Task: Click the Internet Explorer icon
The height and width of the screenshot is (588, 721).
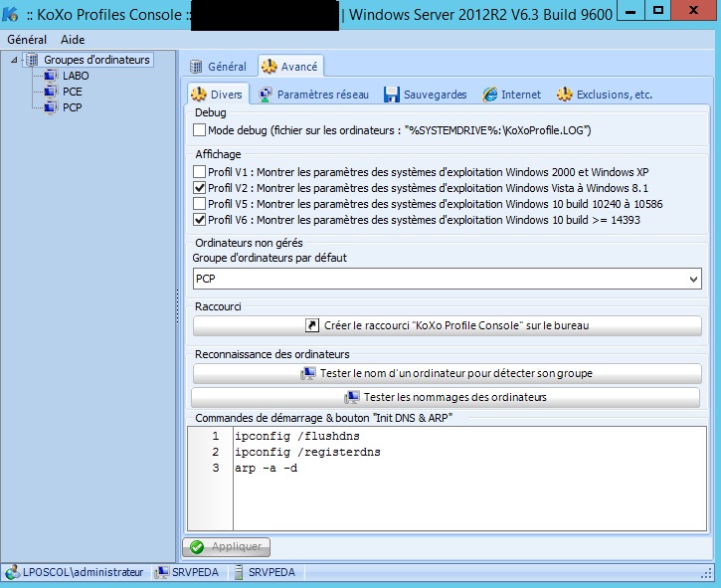Action: point(489,95)
